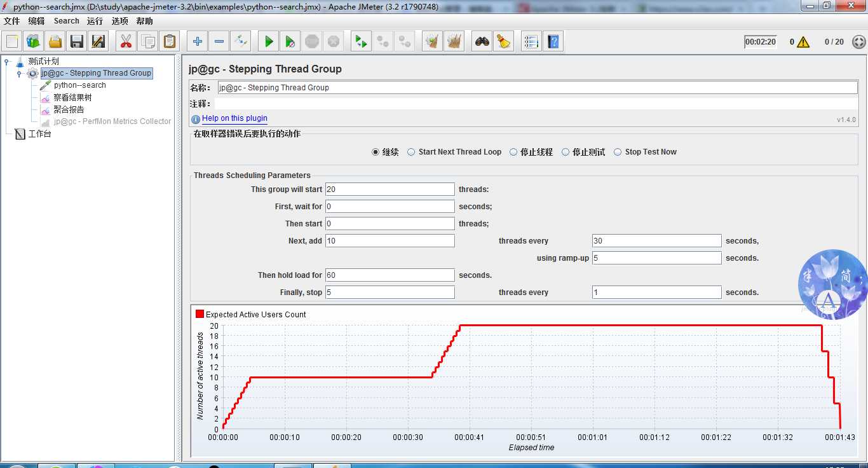Click the round icon beside thread count 0 / 20

pyautogui.click(x=858, y=42)
